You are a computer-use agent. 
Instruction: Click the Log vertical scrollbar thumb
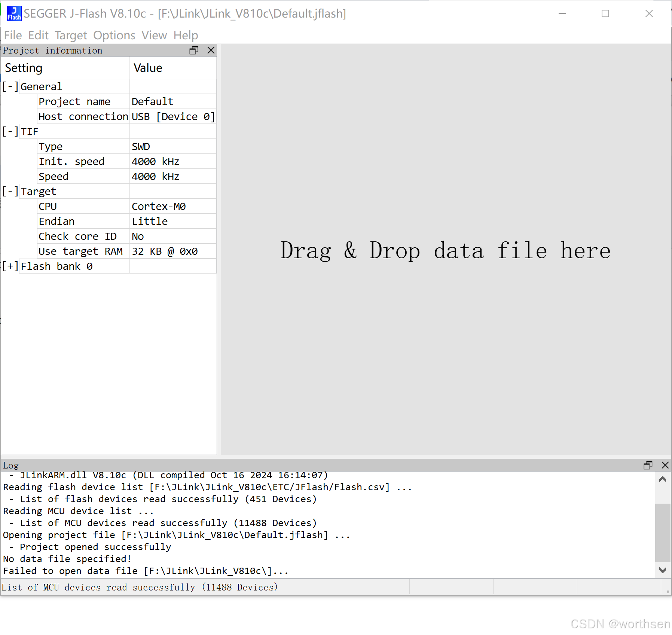coord(663,533)
